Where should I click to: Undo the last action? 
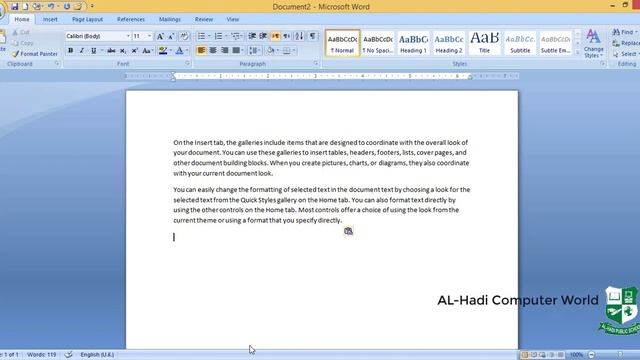[x=51, y=7]
